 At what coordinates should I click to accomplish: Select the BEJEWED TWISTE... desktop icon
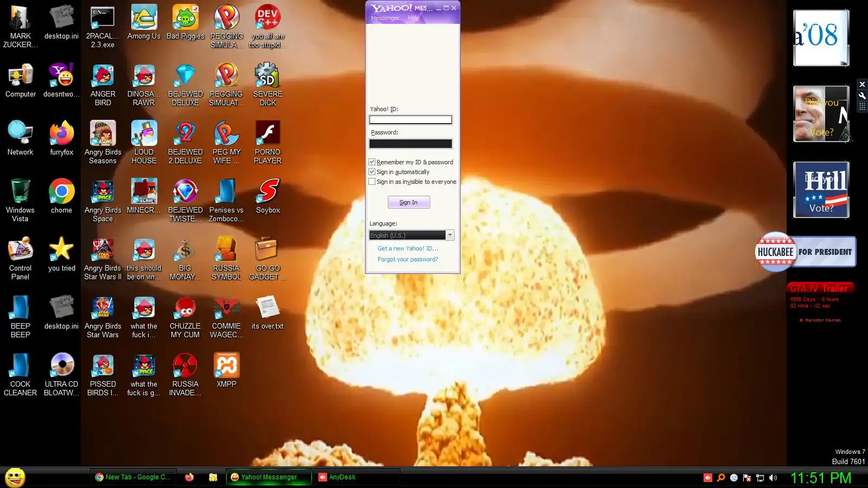[x=186, y=200]
